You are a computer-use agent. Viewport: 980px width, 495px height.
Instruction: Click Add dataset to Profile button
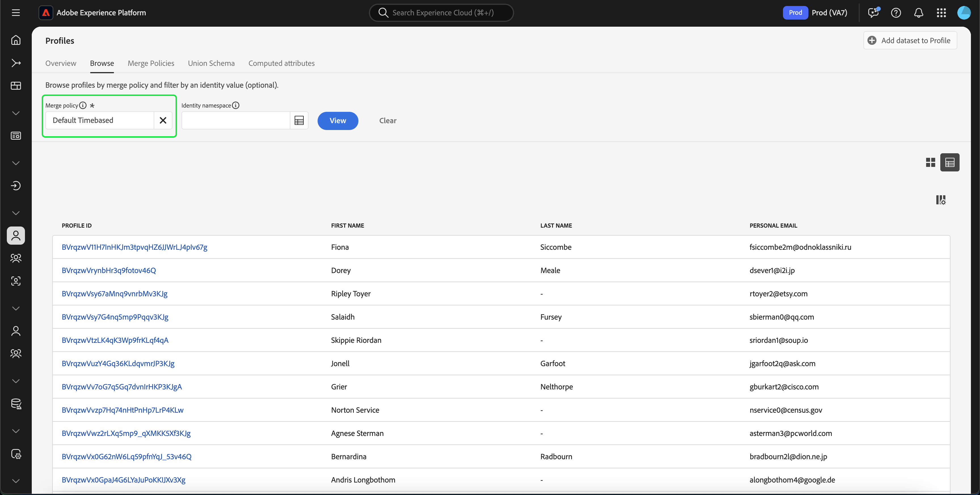(x=910, y=40)
